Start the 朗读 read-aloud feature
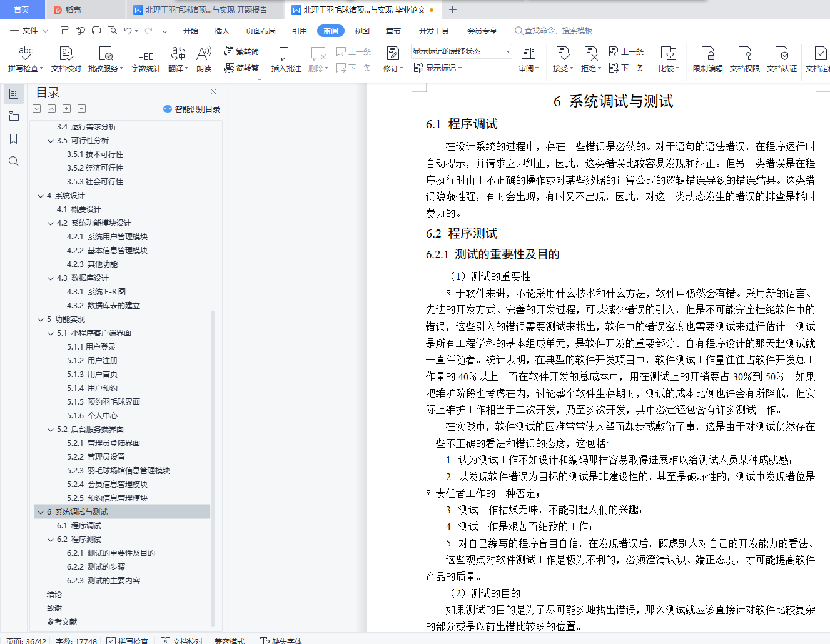830x644 pixels. [x=204, y=59]
